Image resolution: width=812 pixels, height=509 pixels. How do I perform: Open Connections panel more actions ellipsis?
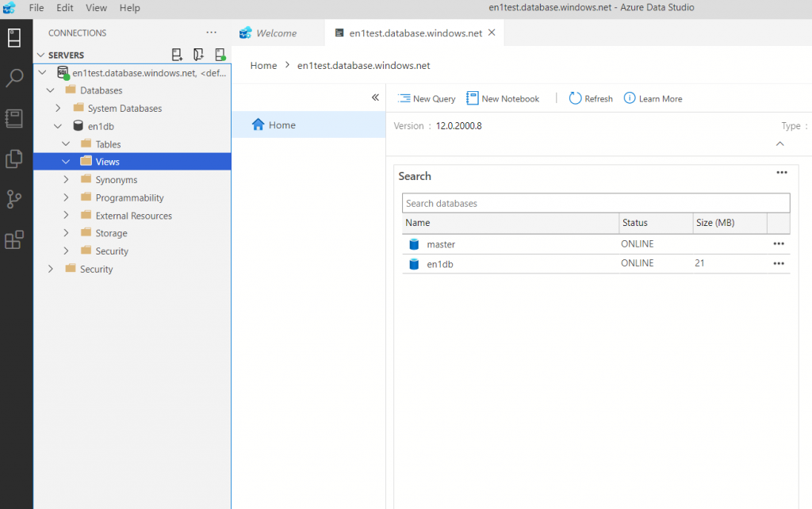point(211,32)
